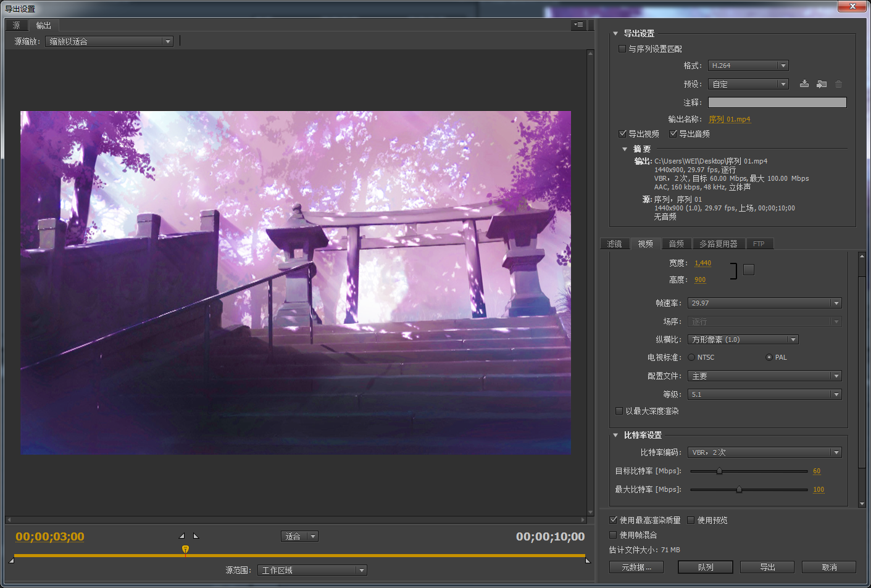Open the 配置文件 主要 dropdown

tap(765, 376)
